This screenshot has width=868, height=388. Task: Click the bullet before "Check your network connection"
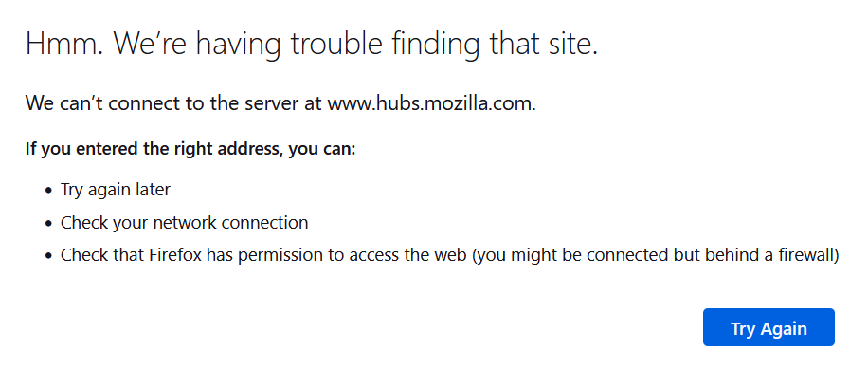[x=48, y=224]
